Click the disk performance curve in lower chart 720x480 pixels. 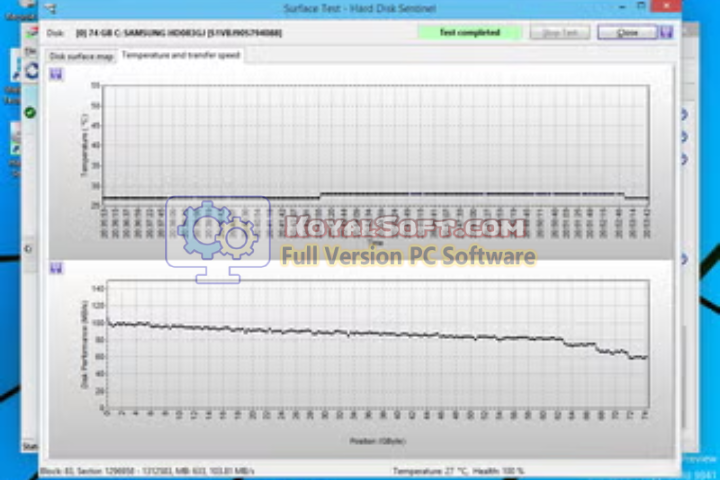(x=377, y=334)
